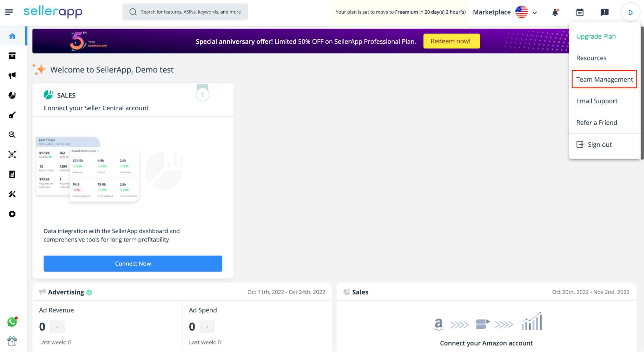
Task: Click the bar chart icon in Sales card
Action: 532,321
